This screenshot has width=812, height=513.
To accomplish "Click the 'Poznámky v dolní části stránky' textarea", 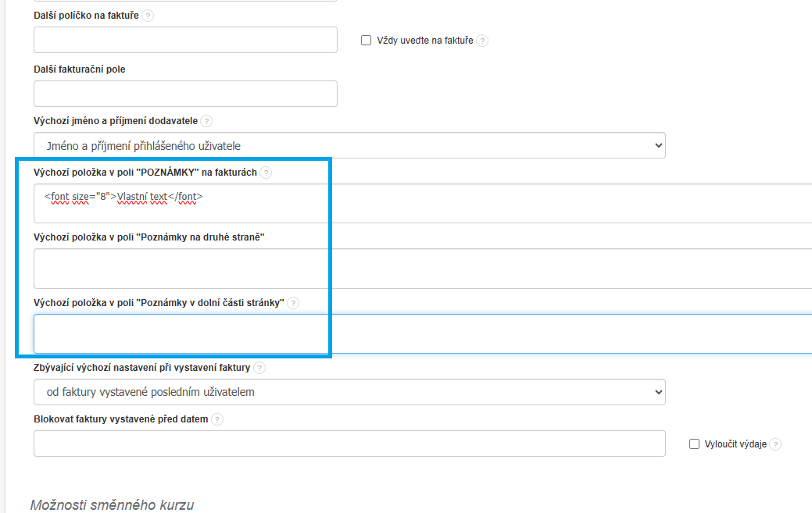I will pos(422,334).
